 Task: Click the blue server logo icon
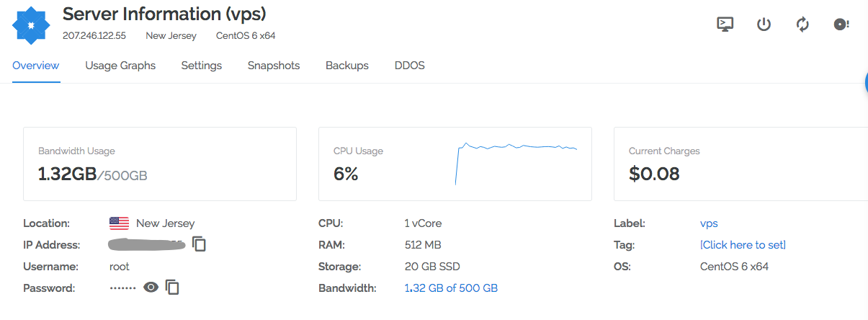[31, 25]
